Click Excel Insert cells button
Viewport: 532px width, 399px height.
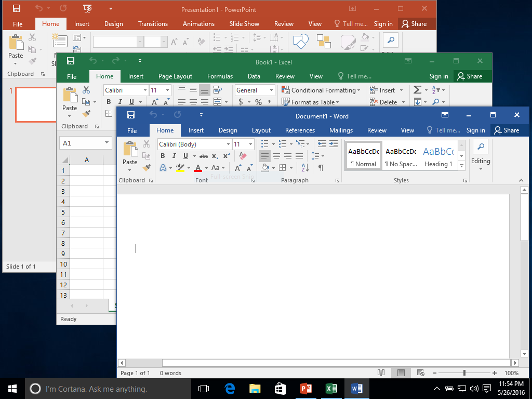pos(382,90)
